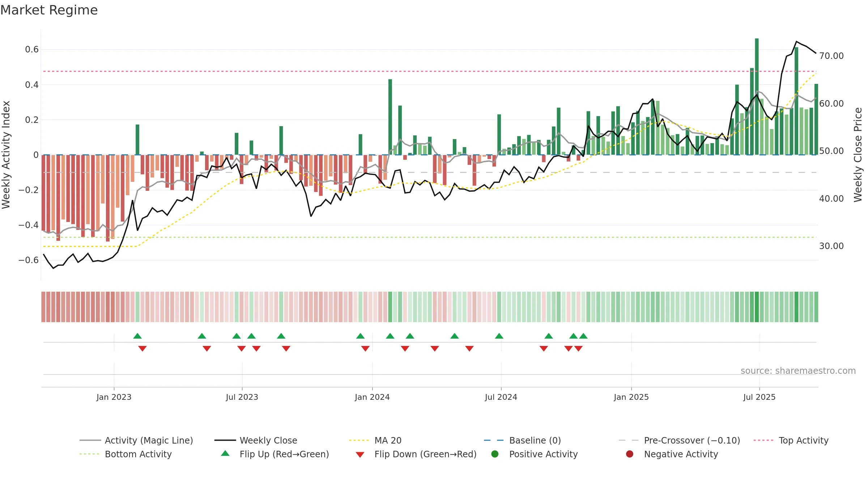
Task: Click the source: sharemaestro.com text
Action: click(798, 371)
